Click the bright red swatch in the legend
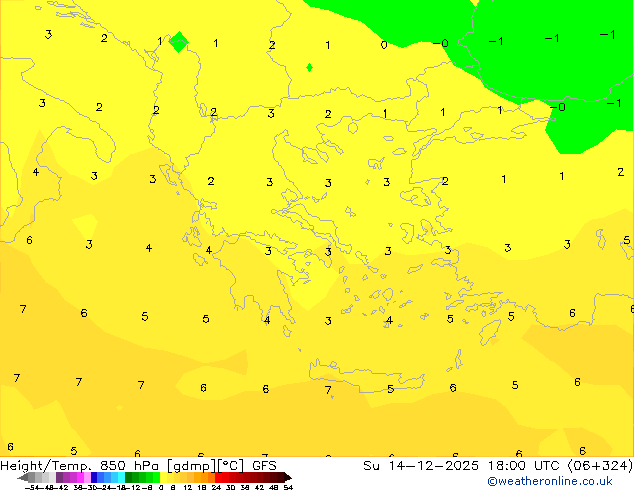Screen dimensions: 634x490 coord(219,477)
